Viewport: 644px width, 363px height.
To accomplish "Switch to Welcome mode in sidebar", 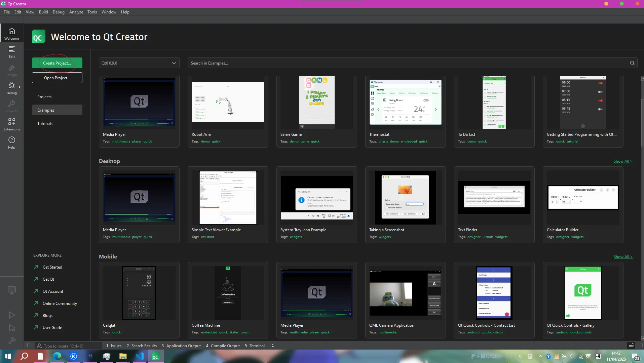I will (12, 33).
